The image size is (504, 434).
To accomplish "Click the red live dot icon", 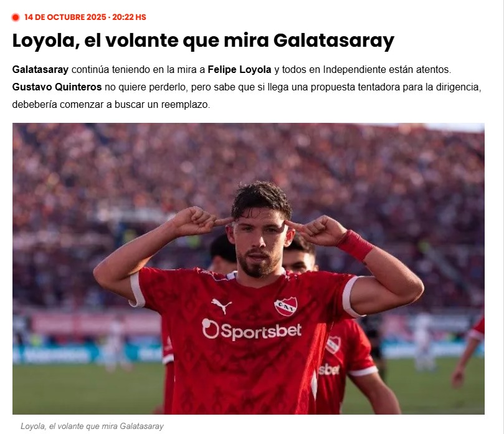I will click(x=16, y=17).
